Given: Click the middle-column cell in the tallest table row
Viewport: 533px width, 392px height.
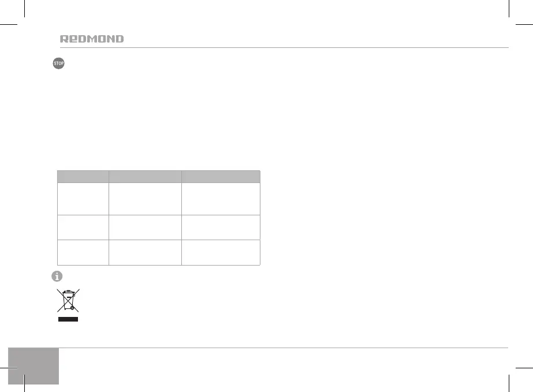Looking at the screenshot, I should 145,199.
